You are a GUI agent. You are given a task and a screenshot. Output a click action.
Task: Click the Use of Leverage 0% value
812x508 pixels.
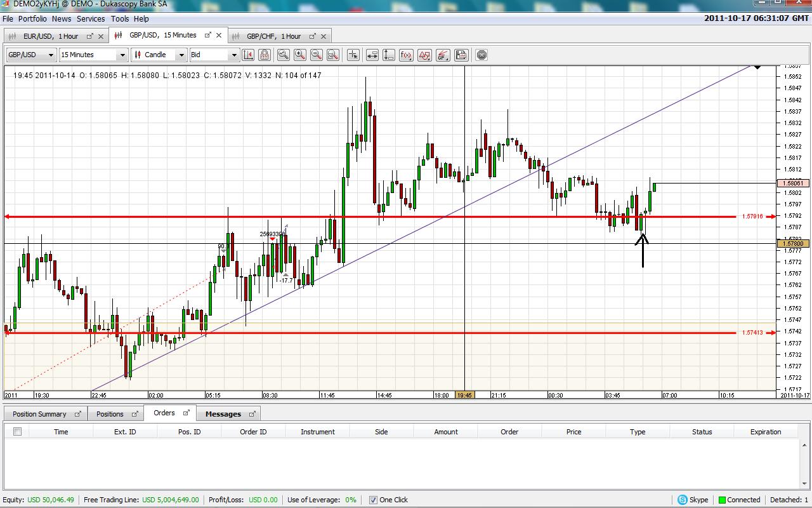coord(351,500)
